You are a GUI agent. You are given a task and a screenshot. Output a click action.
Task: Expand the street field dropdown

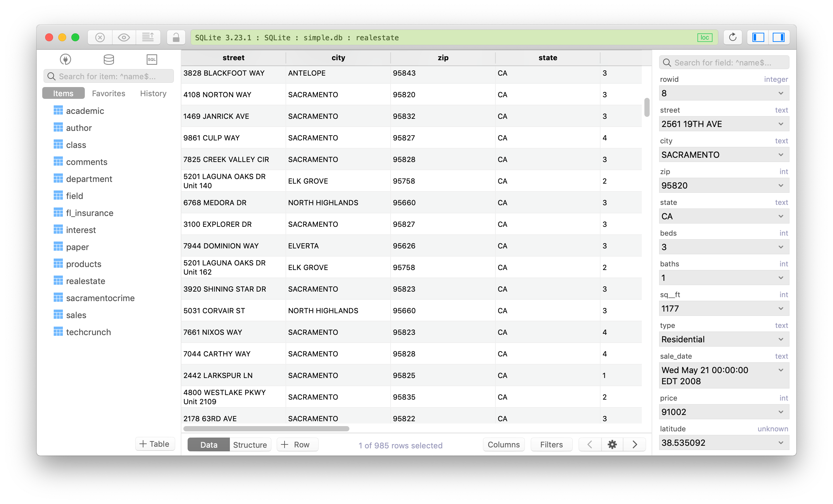[781, 124]
